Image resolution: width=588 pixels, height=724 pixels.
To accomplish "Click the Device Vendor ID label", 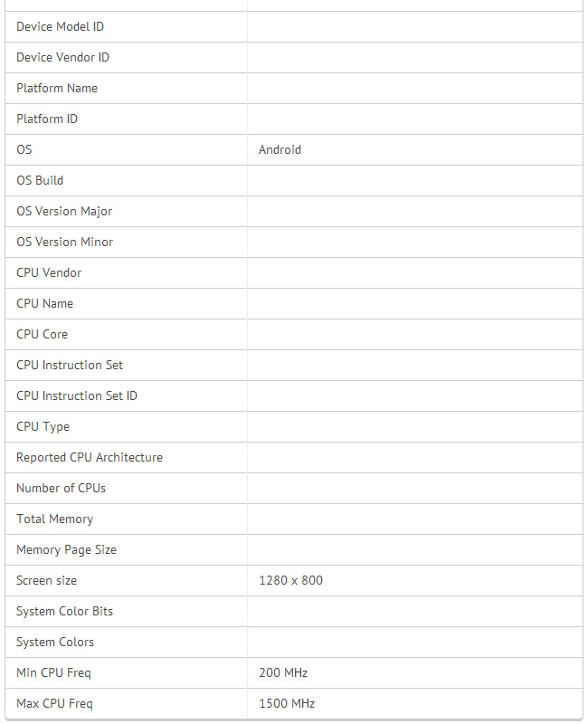I will tap(62, 58).
